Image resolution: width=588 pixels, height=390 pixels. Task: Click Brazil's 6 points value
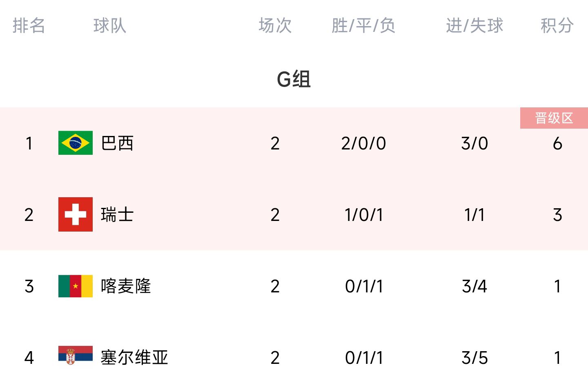pos(557,143)
